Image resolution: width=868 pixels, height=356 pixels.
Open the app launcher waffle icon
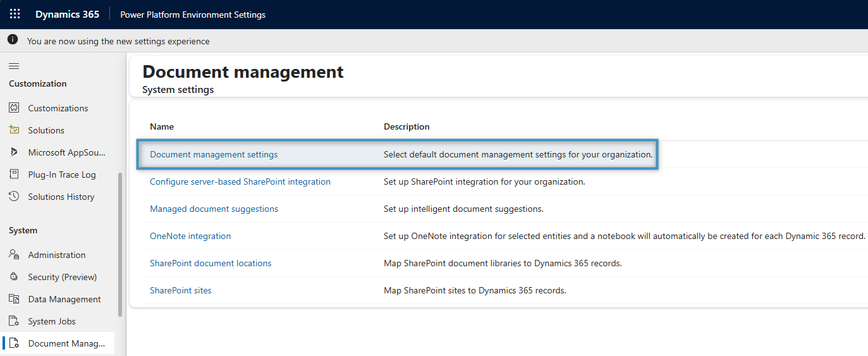tap(15, 14)
